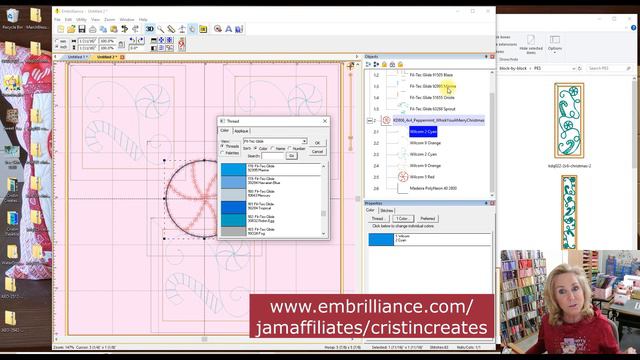Click the first Objects panel toolbar icon

368,64
